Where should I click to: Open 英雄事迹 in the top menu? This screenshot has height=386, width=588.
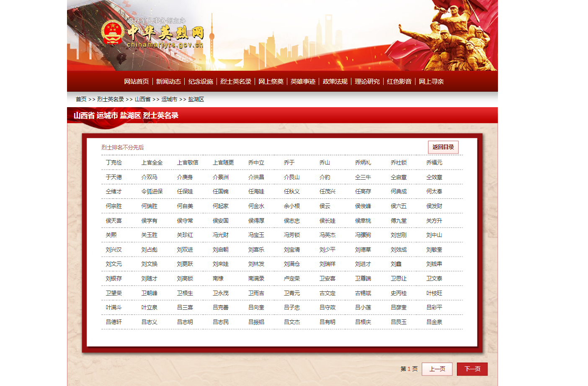[x=303, y=82]
